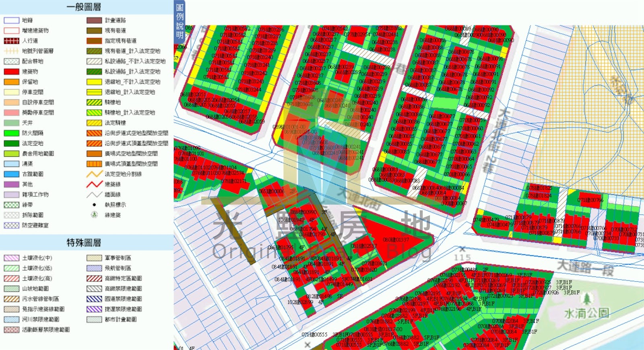Click the orange 保留地 color swatch
Image resolution: width=644 pixels, height=350 pixels.
pos(11,82)
